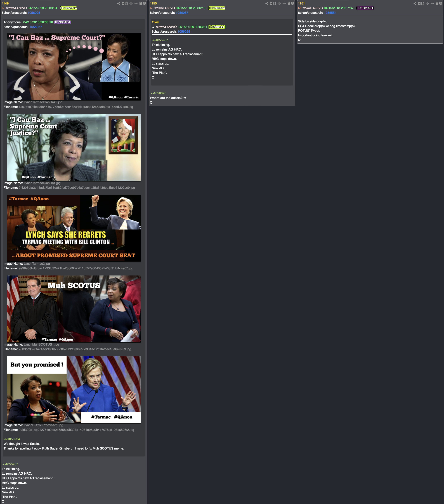Image resolution: width=444 pixels, height=504 pixels.
Task: Click timestamp 04/15/2018 20:00:16 on Anonymous post
Action: (x=38, y=22)
